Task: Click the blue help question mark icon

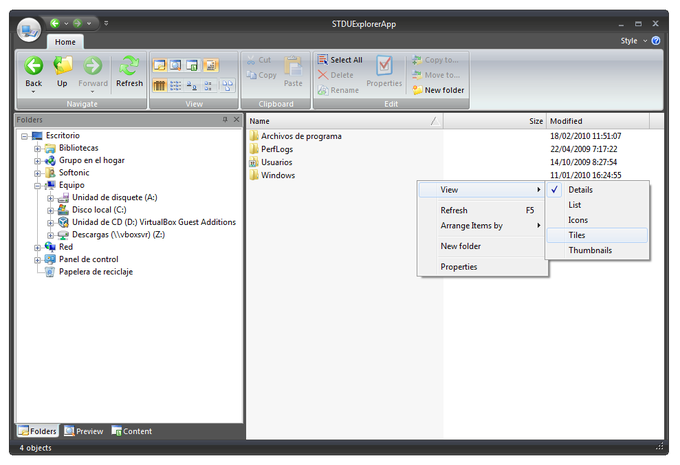Action: pyautogui.click(x=656, y=41)
